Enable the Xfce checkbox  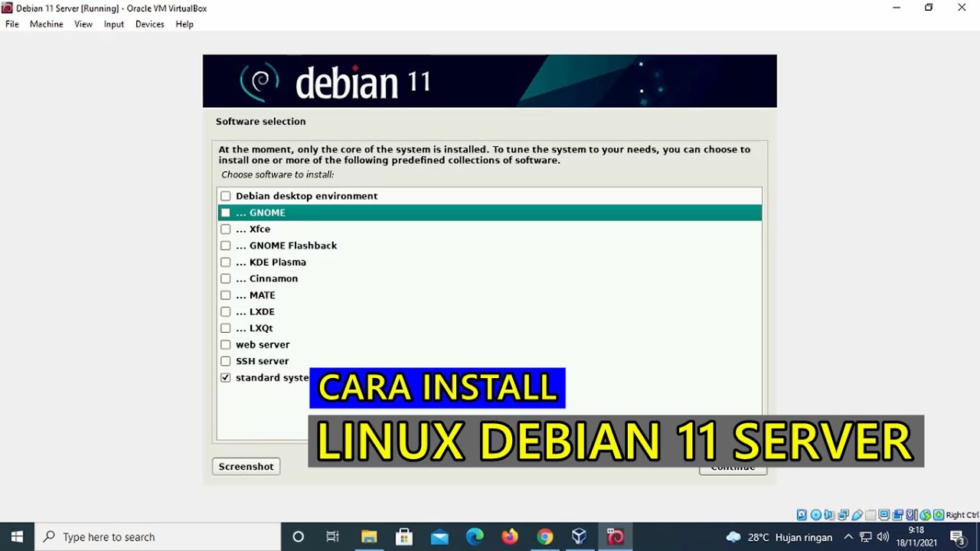tap(225, 229)
